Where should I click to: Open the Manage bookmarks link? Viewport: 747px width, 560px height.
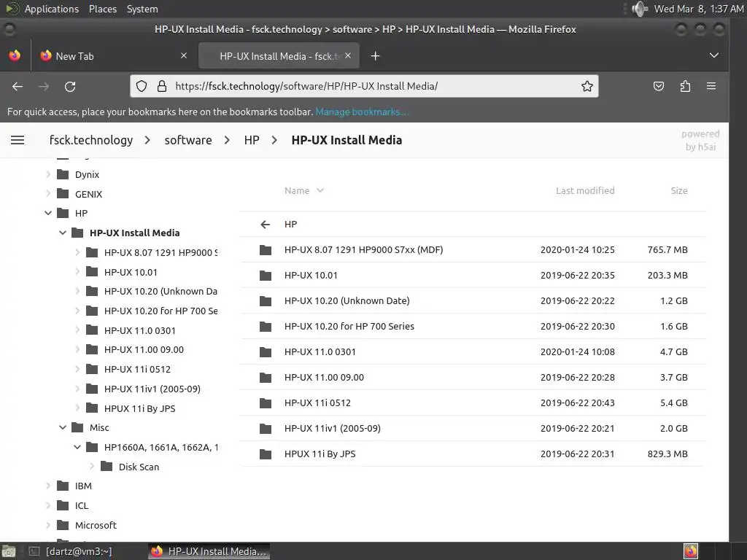tap(362, 112)
